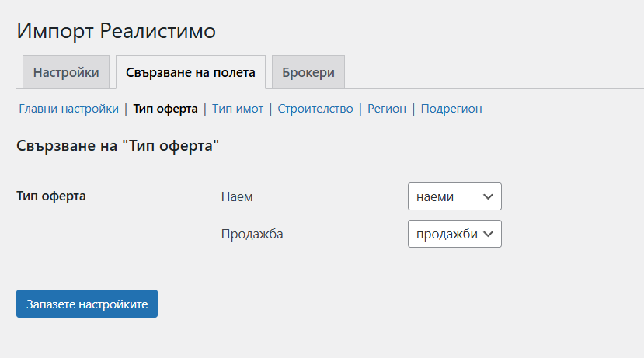
Task: Click the bold Тип оферта row label
Action: 51,196
